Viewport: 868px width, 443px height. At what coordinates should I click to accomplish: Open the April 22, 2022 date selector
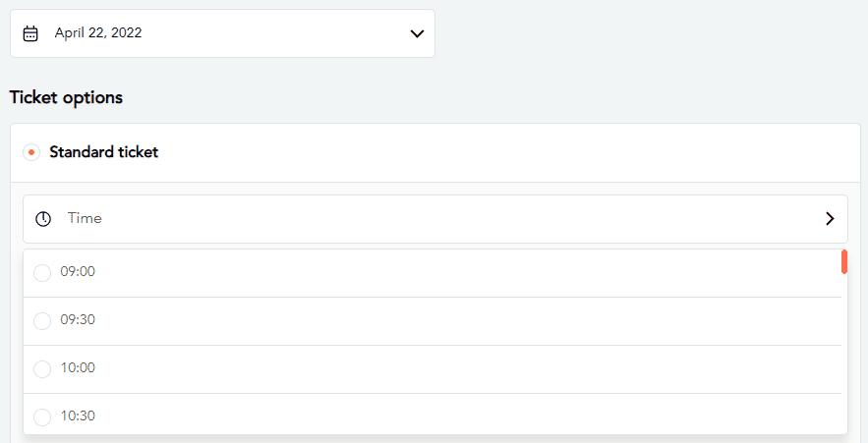[222, 33]
